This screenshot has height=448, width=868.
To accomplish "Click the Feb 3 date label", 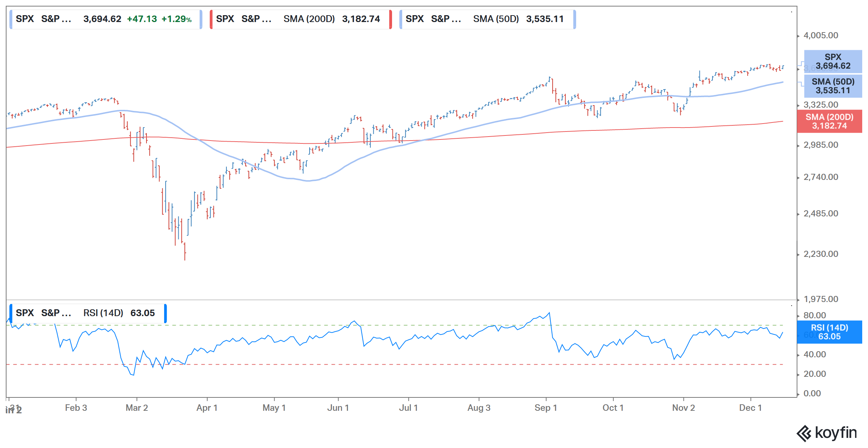I will [x=76, y=408].
